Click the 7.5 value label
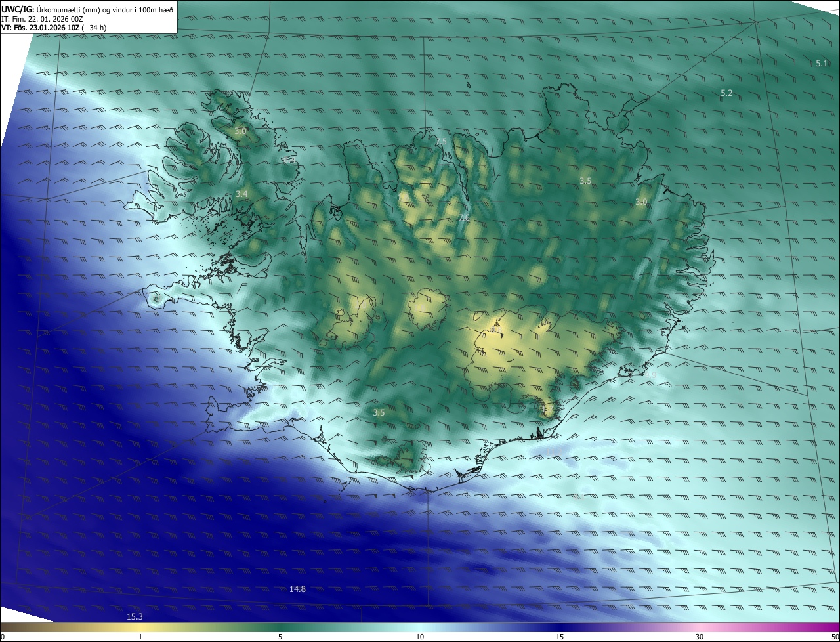Image resolution: width=840 pixels, height=642 pixels. [x=440, y=142]
